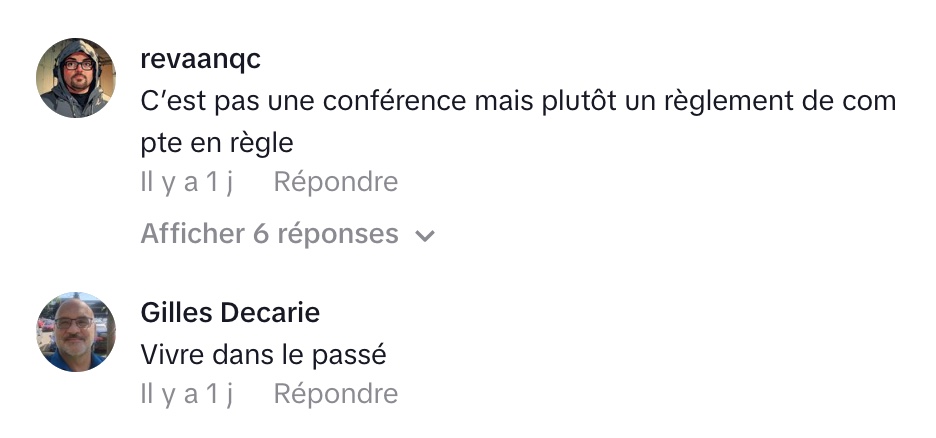Reply to Gilles Decarie's comment
936x438 pixels.
click(x=335, y=394)
